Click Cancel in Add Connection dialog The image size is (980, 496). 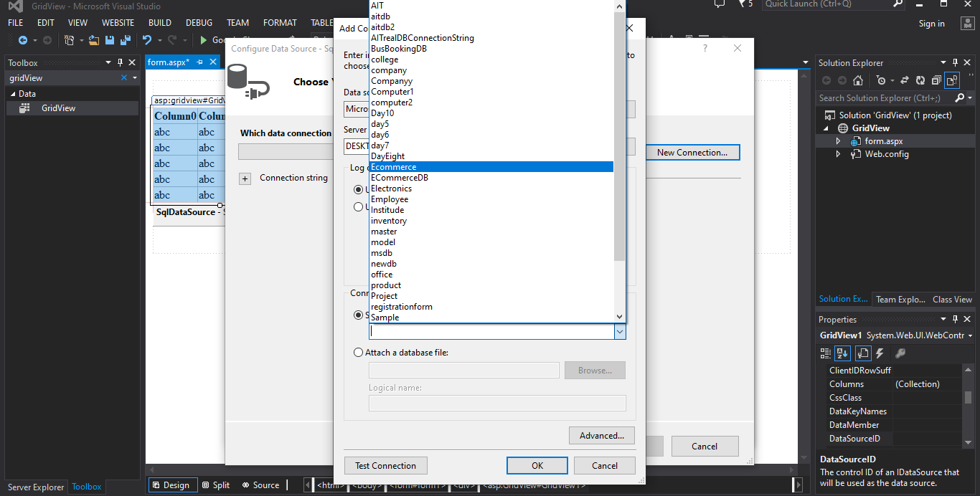(605, 465)
